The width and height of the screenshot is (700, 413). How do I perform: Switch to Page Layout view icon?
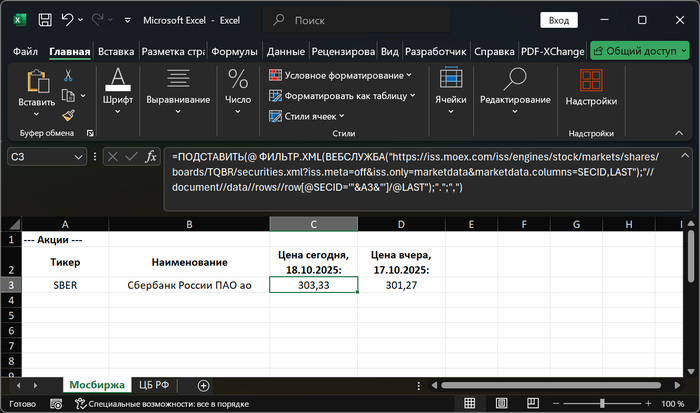(501, 403)
